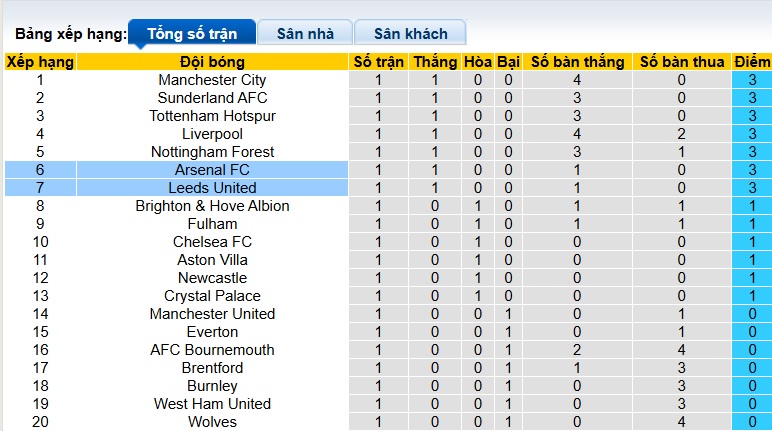Click on Tottenham Hotspur in the table
Viewport: 772px width, 431px height.
[x=212, y=116]
